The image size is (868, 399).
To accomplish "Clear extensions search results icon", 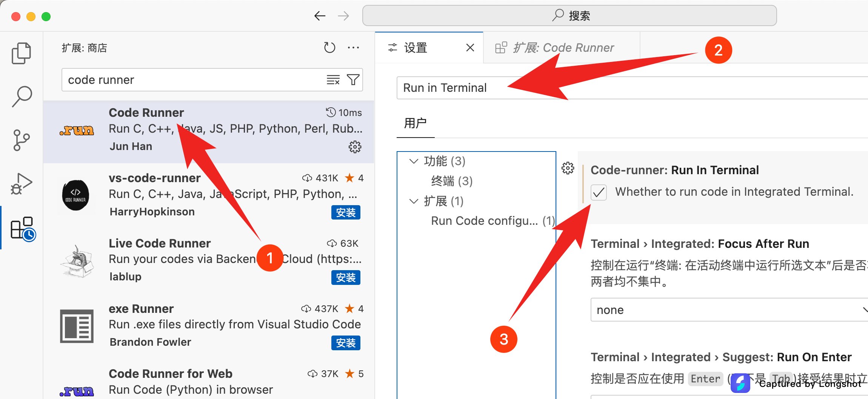I will point(333,80).
